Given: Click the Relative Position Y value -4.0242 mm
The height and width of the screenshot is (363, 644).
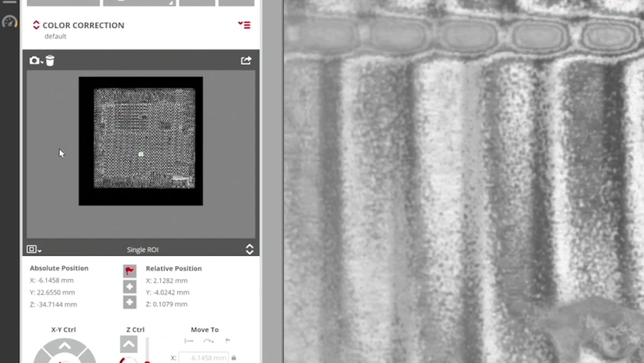Looking at the screenshot, I should point(168,293).
